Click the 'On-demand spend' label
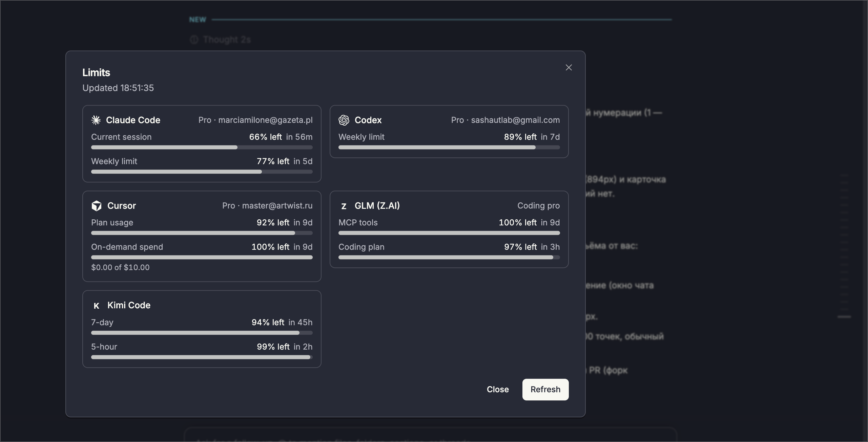This screenshot has width=868, height=442. pos(127,247)
